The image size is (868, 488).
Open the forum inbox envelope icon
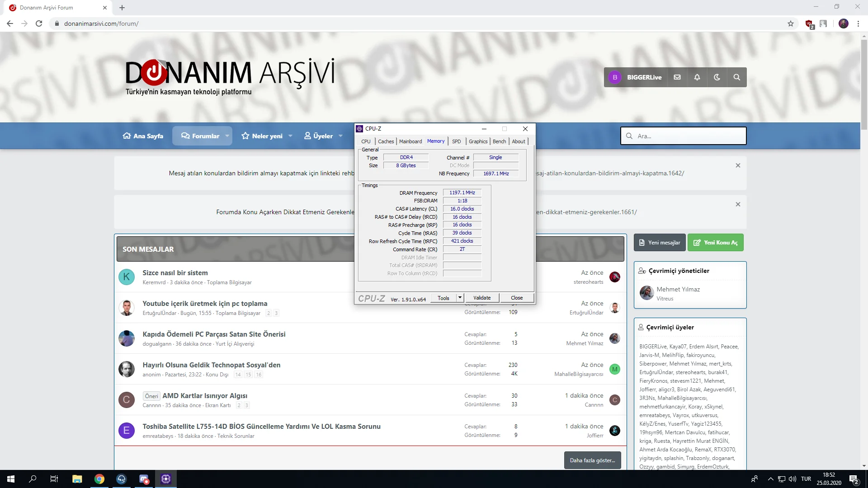point(677,77)
